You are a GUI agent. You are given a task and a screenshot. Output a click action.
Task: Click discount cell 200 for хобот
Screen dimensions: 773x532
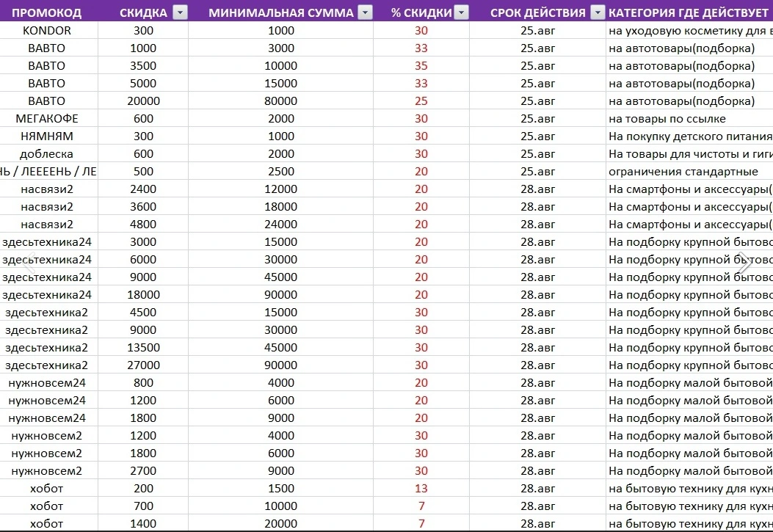[143, 489]
